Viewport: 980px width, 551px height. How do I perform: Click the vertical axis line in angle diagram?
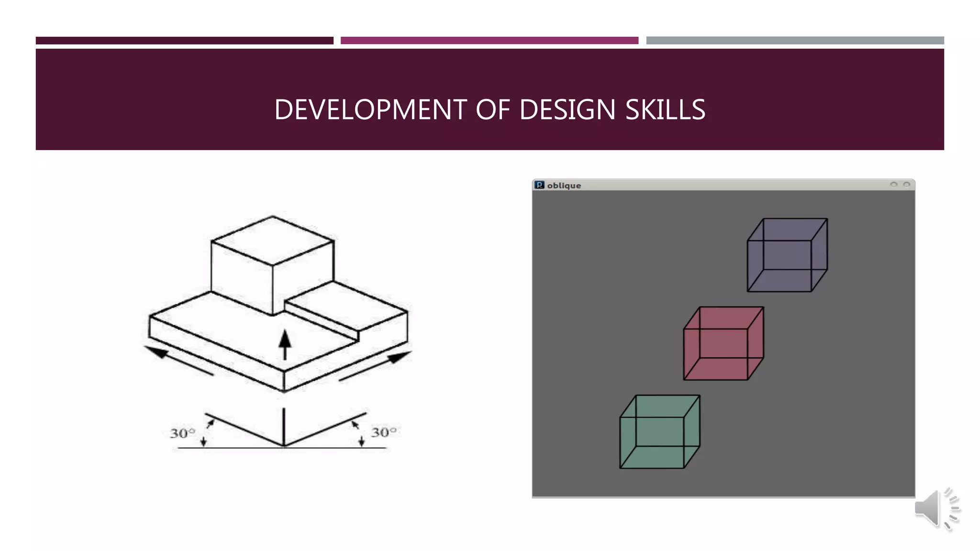click(x=284, y=426)
